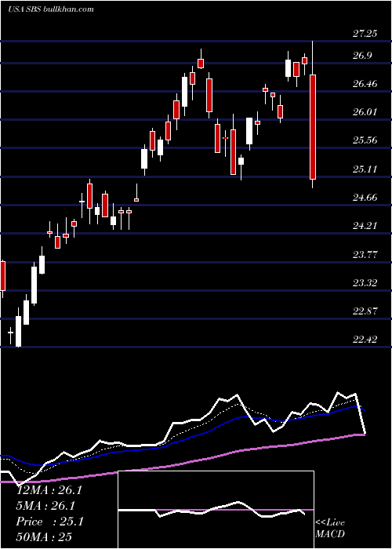Click the 24.21 price axis label
The width and height of the screenshot is (392, 549).
coord(365,226)
